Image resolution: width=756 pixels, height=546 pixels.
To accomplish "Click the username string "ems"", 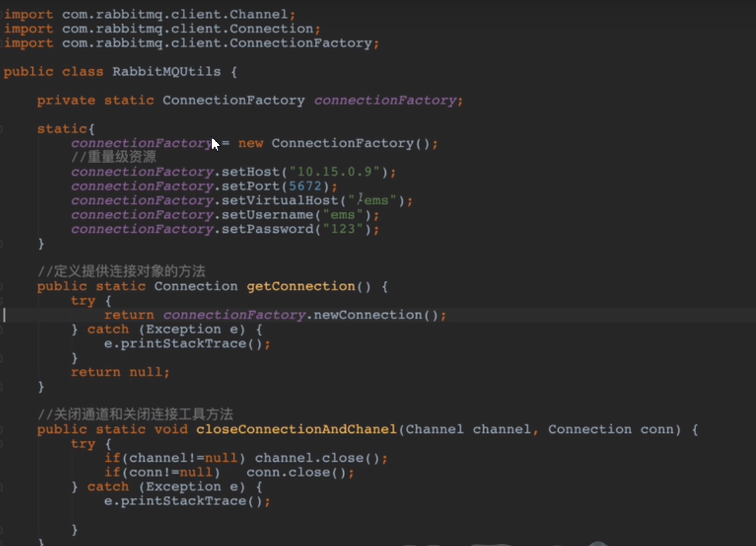I will (343, 215).
